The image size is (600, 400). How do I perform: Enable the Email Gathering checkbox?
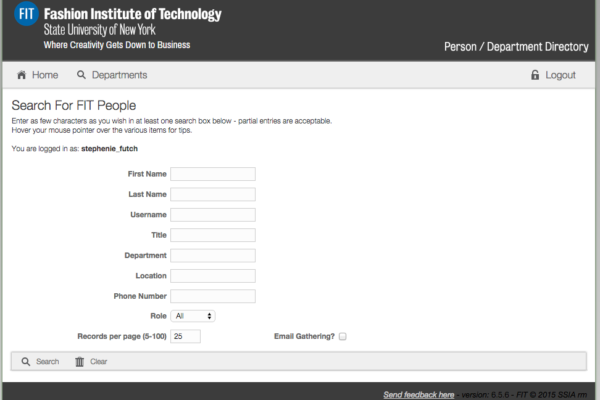click(x=342, y=336)
